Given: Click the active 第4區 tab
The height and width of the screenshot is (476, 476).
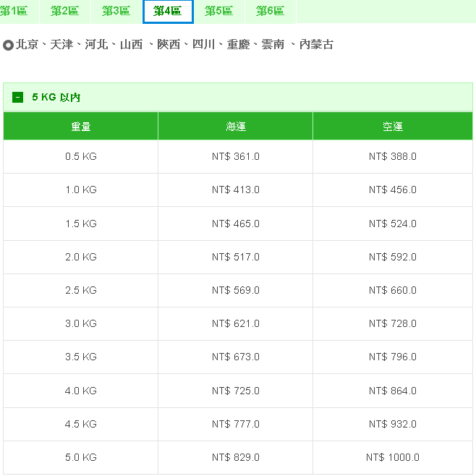Looking at the screenshot, I should [168, 12].
